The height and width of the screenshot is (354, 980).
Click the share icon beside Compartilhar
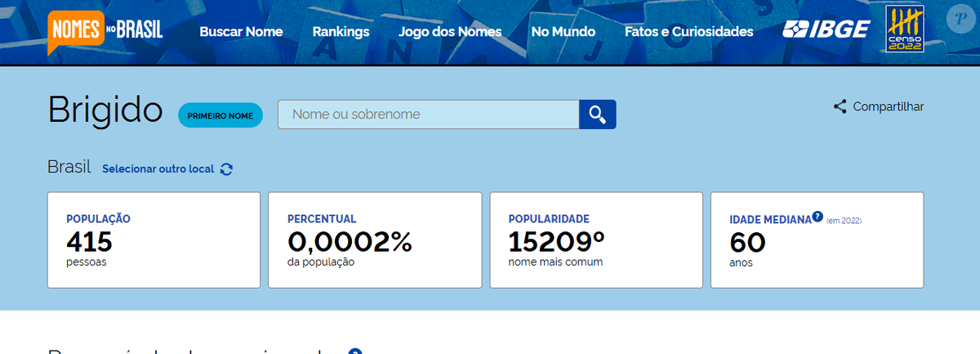[840, 106]
